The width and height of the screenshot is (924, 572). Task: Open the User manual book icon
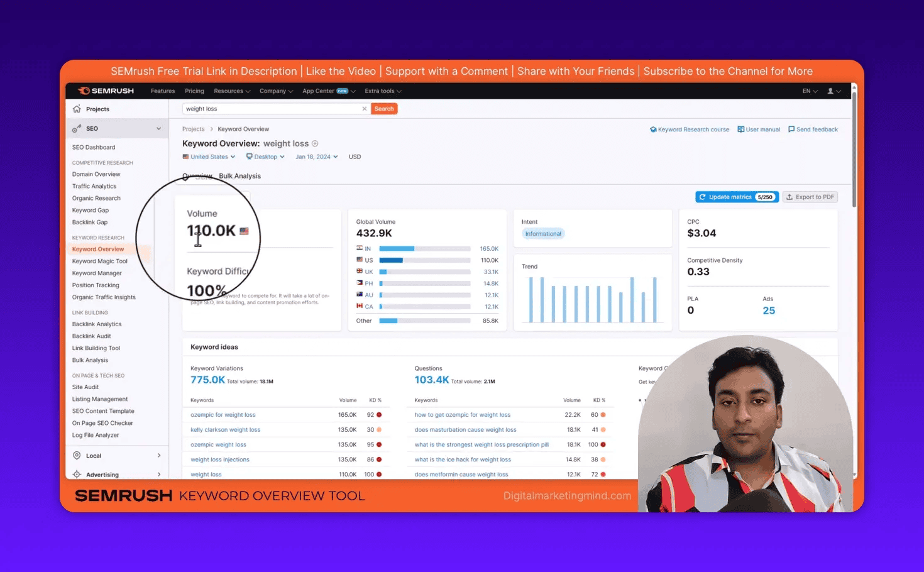point(742,129)
